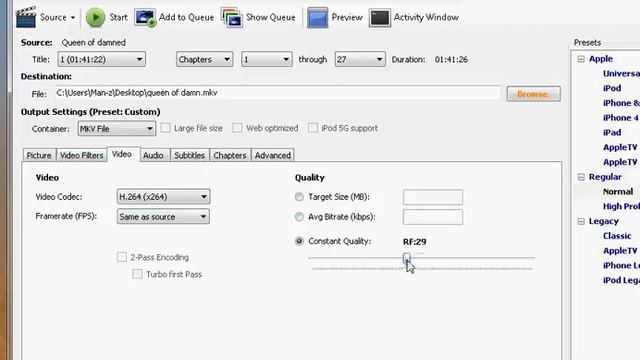Click the Avg Bitrate input box
Viewport: 640px width, 360px height.
pos(433,217)
